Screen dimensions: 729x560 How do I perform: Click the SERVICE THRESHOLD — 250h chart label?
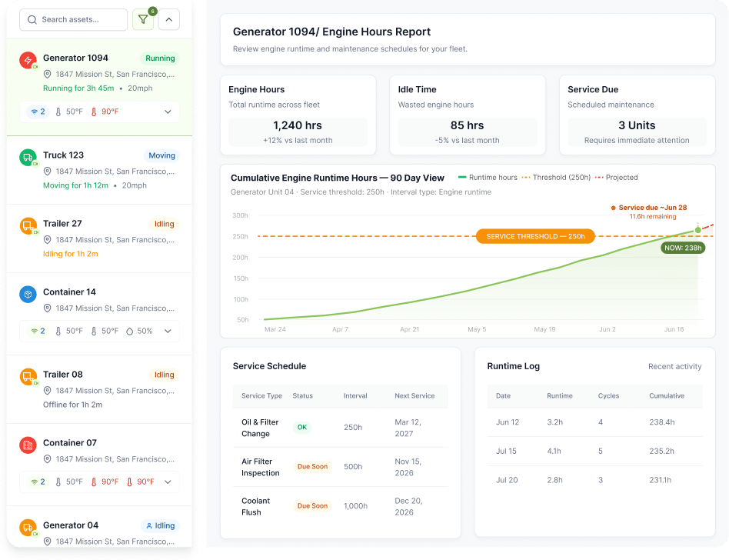(x=535, y=236)
